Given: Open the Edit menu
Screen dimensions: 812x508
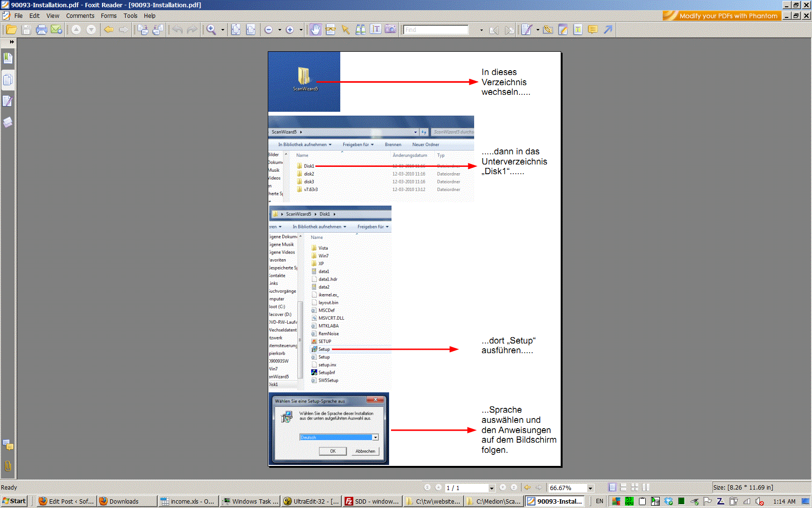Looking at the screenshot, I should [x=34, y=16].
